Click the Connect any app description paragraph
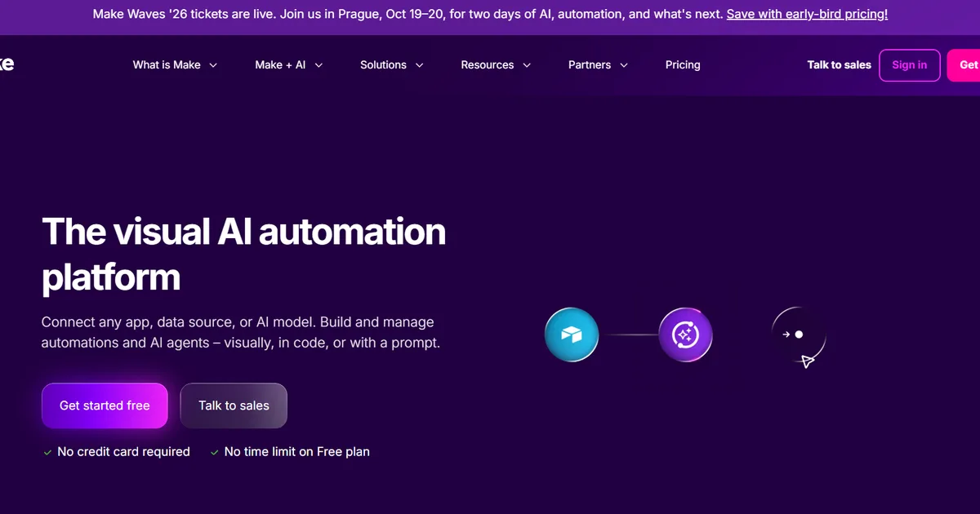The height and width of the screenshot is (514, 980). pyautogui.click(x=241, y=332)
